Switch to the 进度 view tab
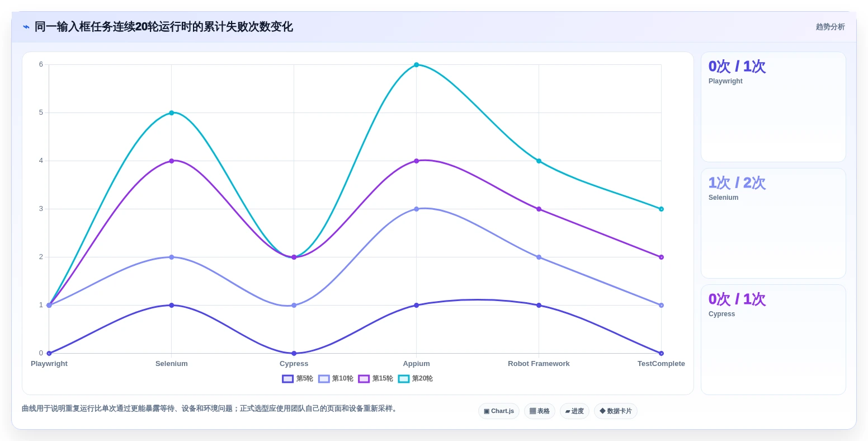Image resolution: width=868 pixels, height=441 pixels. (574, 411)
